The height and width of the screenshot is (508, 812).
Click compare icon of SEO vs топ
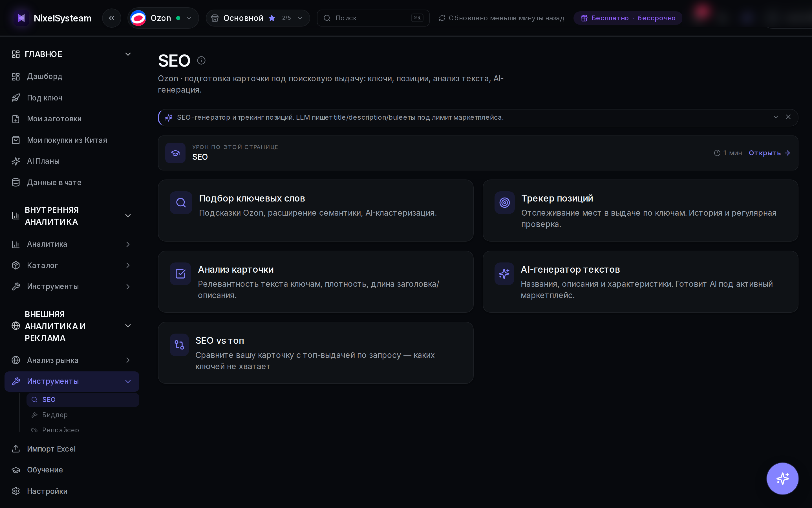[x=179, y=345]
